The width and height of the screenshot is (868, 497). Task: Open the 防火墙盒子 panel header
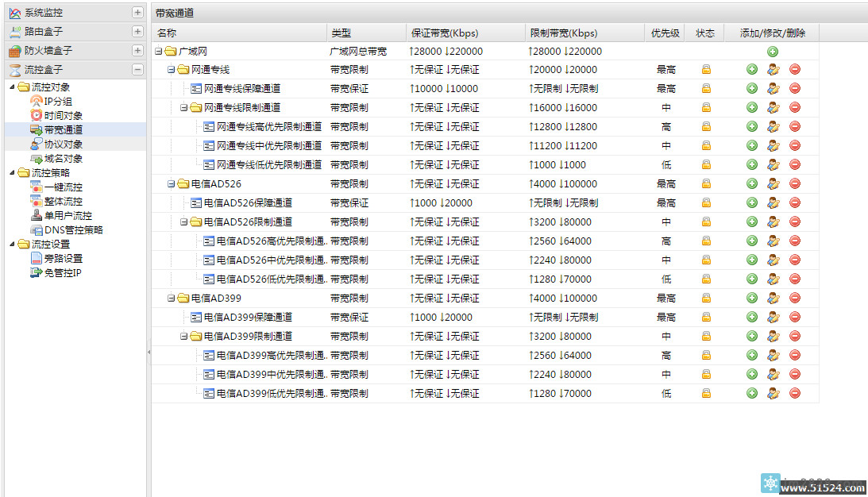click(48, 51)
